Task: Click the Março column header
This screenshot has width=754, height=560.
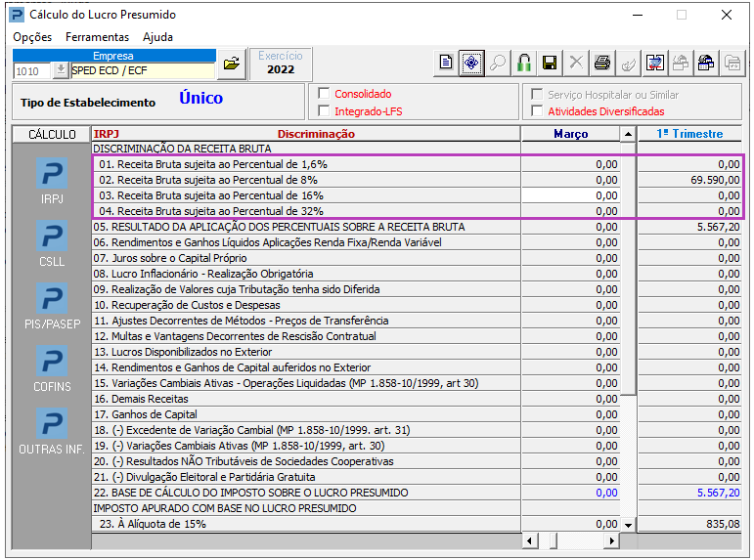Action: [x=571, y=134]
